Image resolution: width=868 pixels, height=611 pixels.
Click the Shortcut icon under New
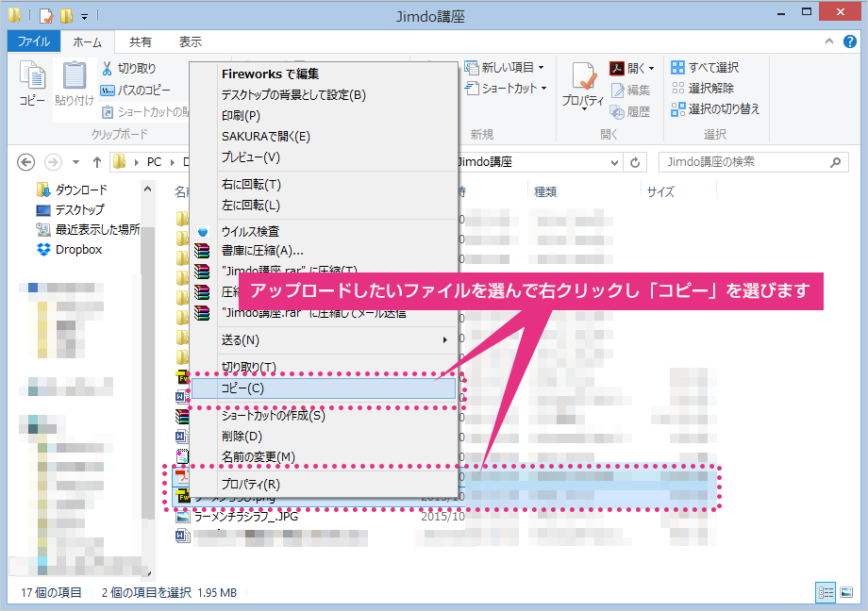[x=472, y=88]
